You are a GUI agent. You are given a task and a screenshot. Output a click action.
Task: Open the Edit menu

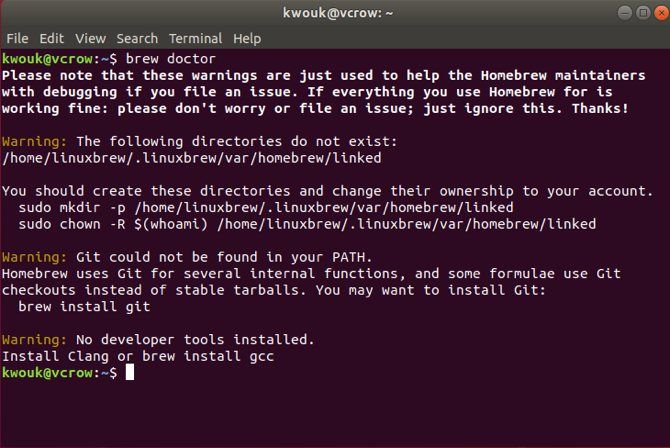[x=52, y=38]
